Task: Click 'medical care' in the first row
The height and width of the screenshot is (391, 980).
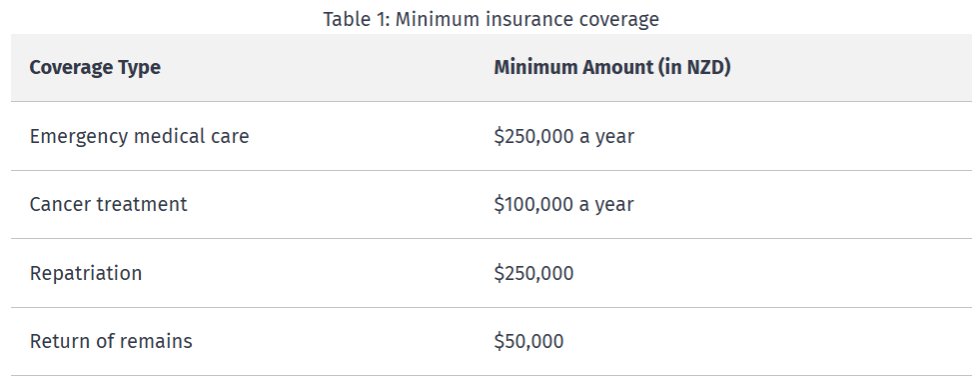Action: 192,136
